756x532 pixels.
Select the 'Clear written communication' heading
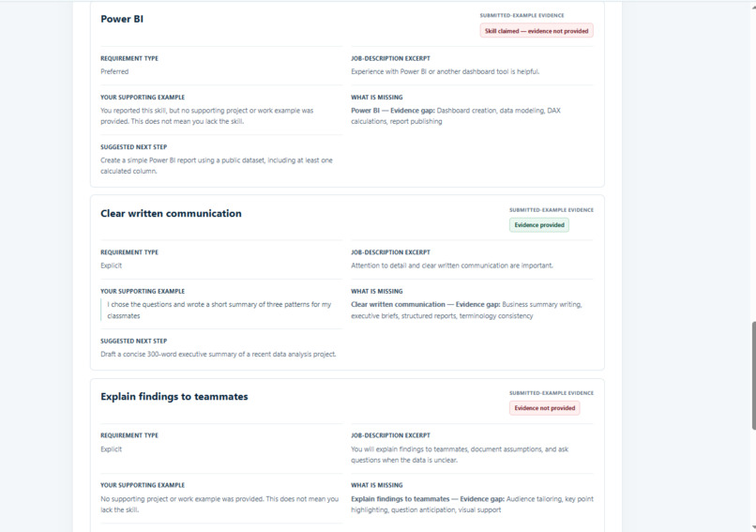171,213
